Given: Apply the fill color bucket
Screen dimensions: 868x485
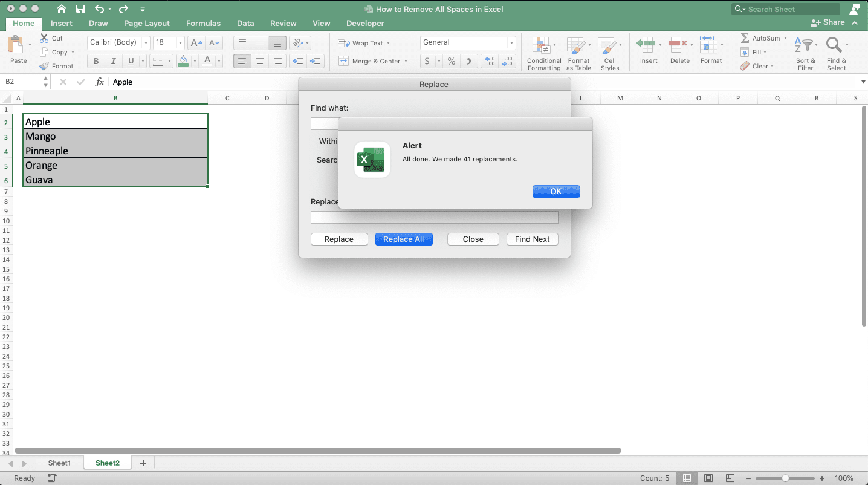Looking at the screenshot, I should [x=183, y=61].
